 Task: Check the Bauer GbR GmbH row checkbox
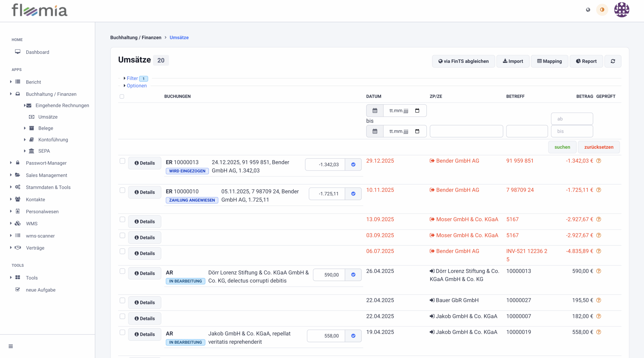tap(122, 300)
